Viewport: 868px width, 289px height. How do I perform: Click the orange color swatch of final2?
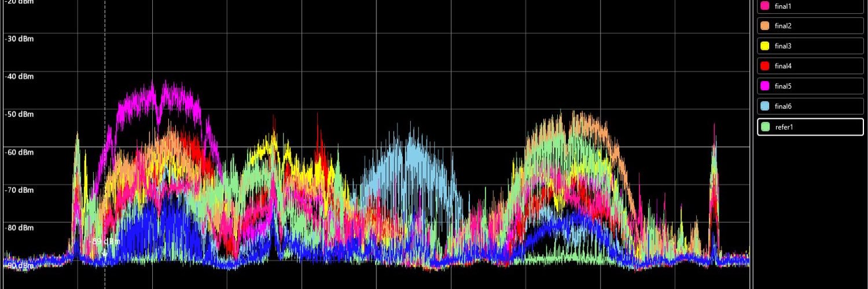tap(764, 26)
